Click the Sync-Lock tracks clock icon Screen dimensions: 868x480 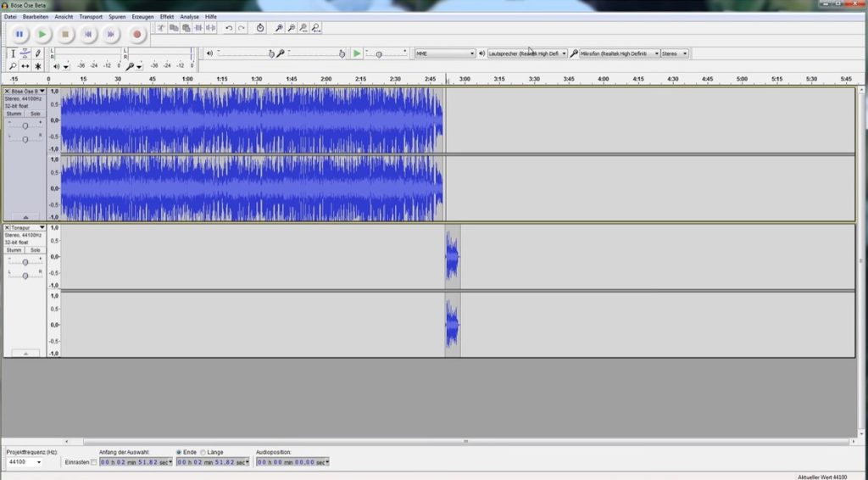[x=260, y=28]
